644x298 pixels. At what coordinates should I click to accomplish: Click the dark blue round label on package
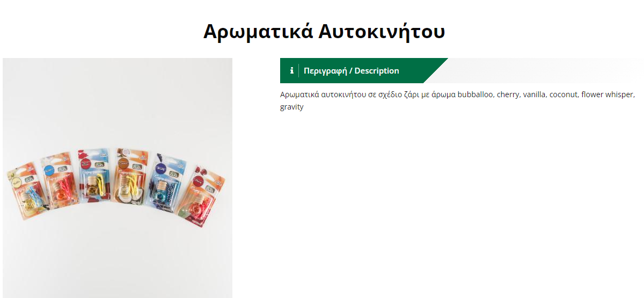pos(159,168)
